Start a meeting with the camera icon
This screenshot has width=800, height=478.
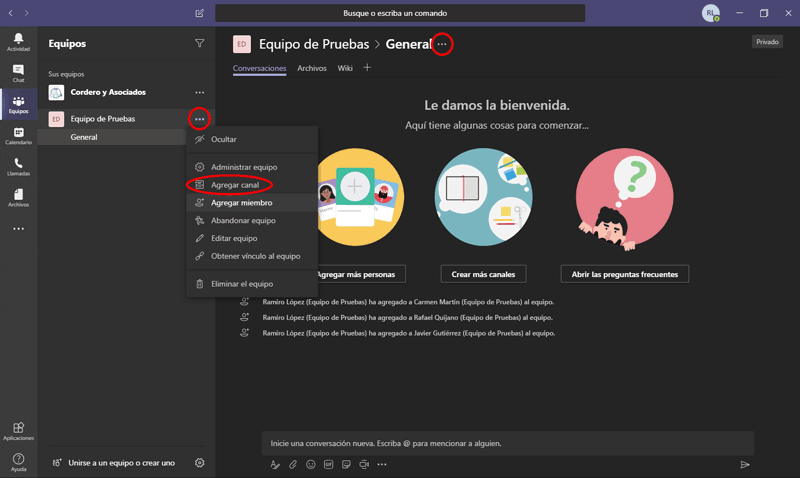tap(364, 464)
